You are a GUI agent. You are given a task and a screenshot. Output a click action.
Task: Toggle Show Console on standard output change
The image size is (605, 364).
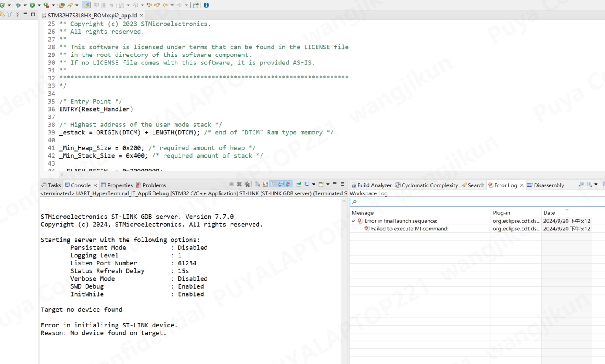[281, 184]
